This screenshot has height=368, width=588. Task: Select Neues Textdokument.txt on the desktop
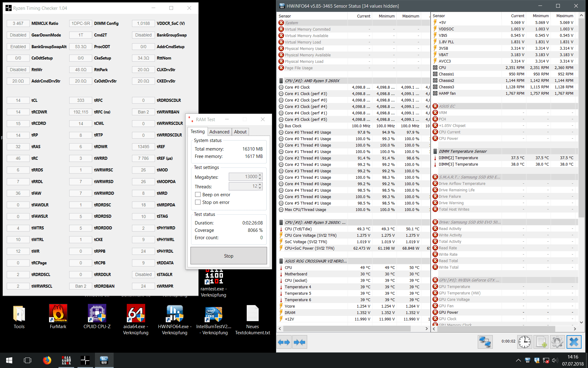253,320
